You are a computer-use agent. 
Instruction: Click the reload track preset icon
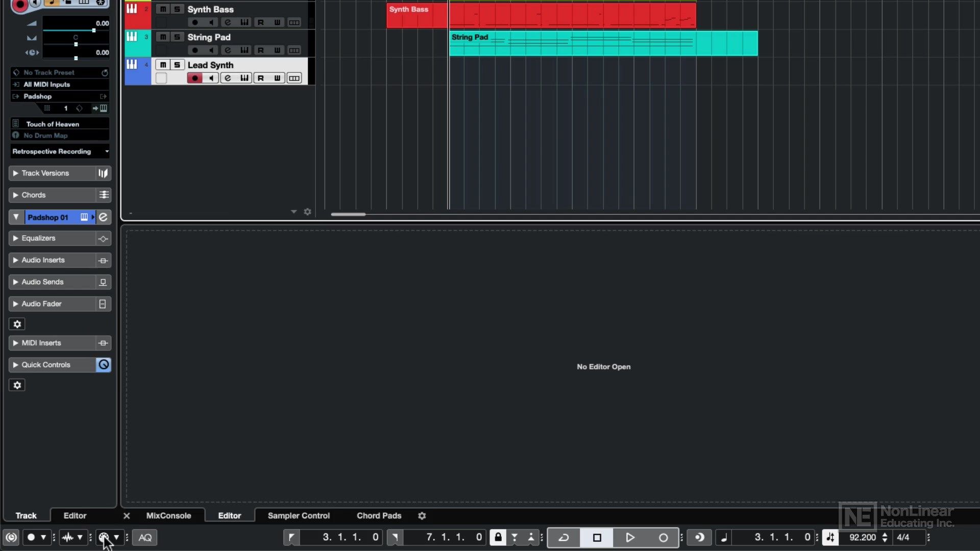point(105,72)
